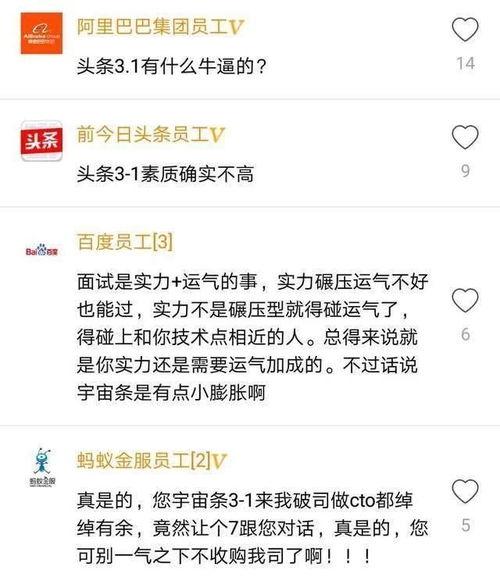Open the red Toutiao avatar
500x577 pixels.
coord(42,141)
